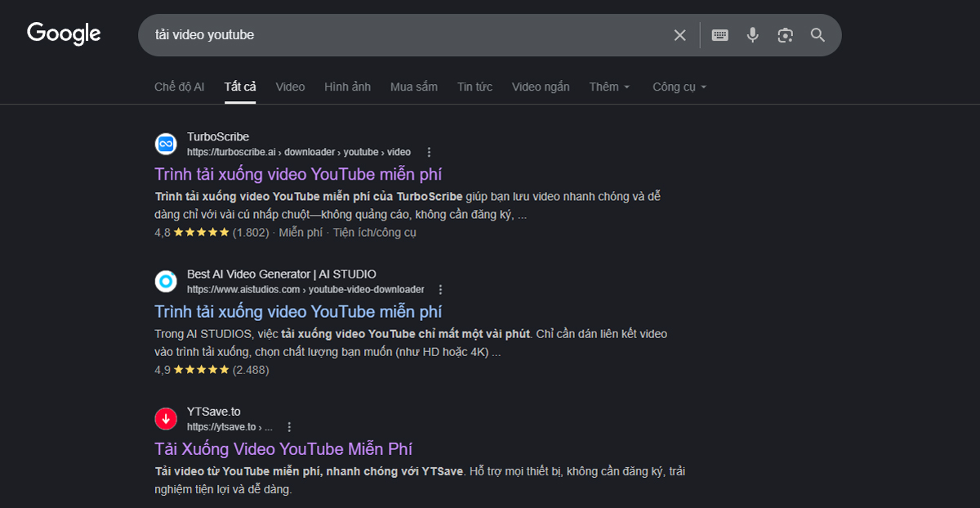Activate voice search with the microphone icon

coord(752,34)
